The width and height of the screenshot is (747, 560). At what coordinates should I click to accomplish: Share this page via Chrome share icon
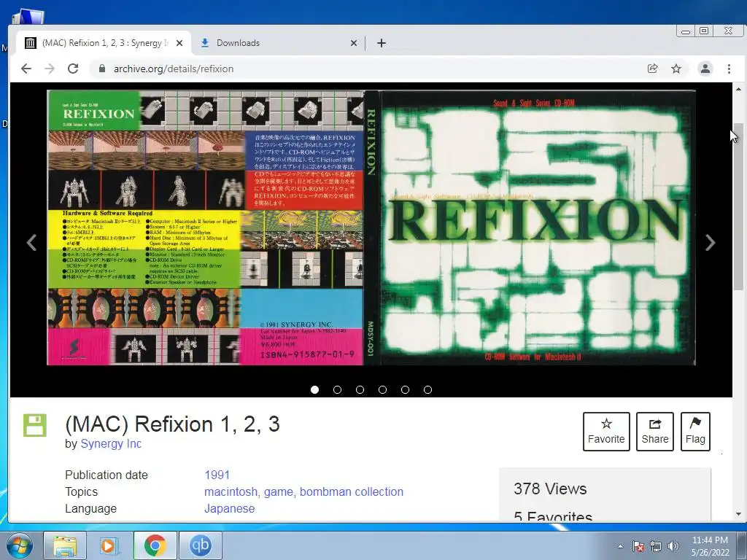click(x=653, y=69)
